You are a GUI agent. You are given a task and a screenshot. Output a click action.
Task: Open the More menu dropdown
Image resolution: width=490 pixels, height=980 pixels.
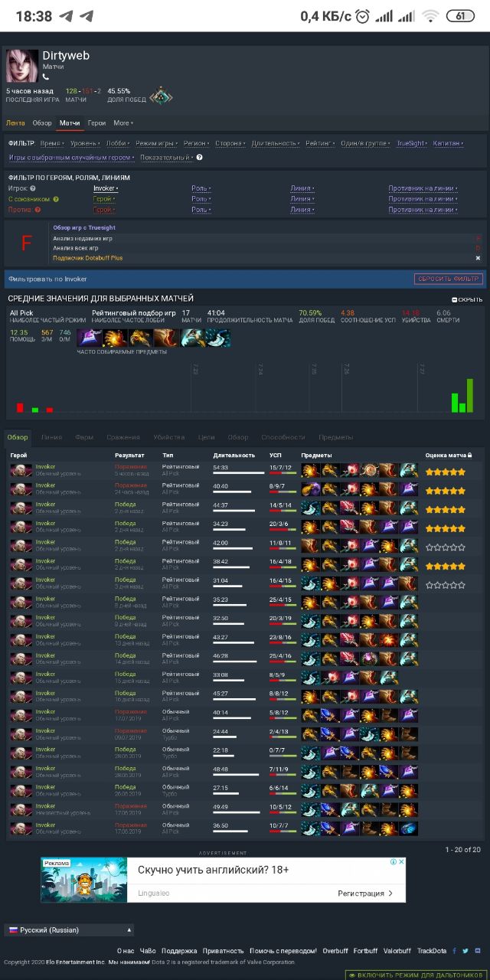click(x=123, y=122)
